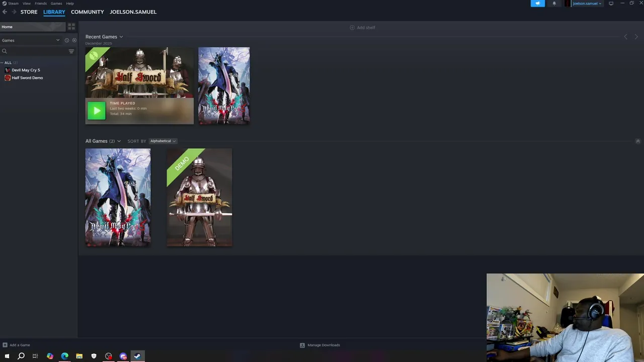Open Manage Downloads
The image size is (644, 362).
click(324, 345)
